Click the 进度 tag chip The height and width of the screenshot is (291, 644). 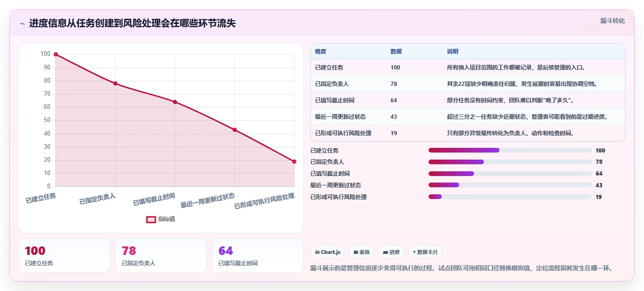[391, 252]
